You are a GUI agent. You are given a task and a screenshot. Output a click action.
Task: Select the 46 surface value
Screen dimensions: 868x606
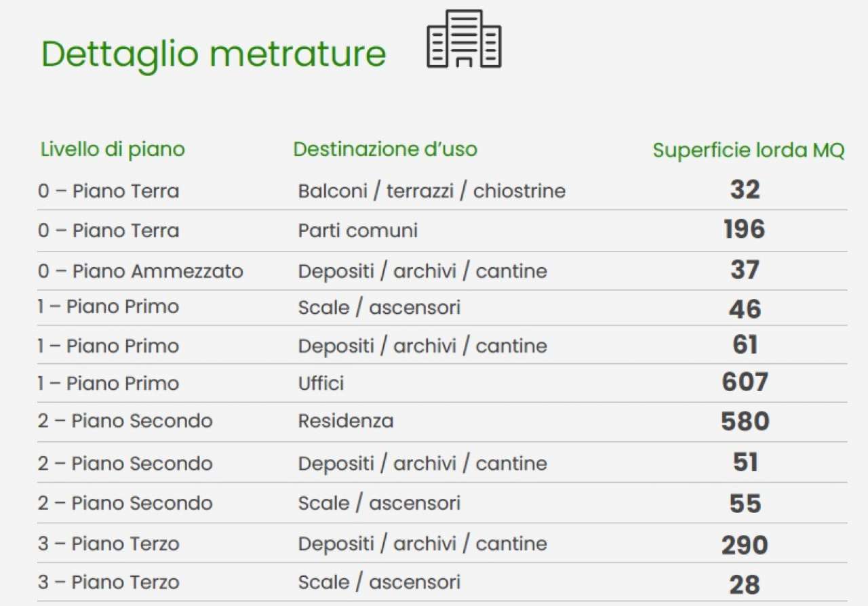click(x=745, y=310)
